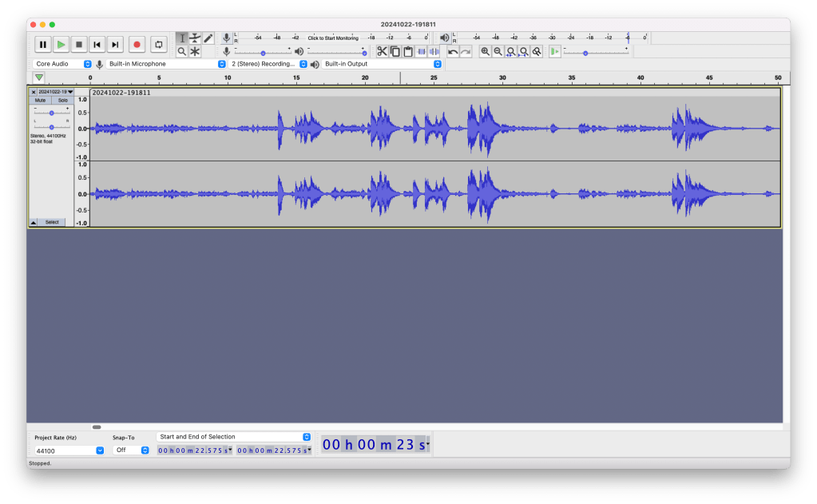Select the Draw pencil tool
The height and width of the screenshot is (504, 817).
pyautogui.click(x=208, y=38)
